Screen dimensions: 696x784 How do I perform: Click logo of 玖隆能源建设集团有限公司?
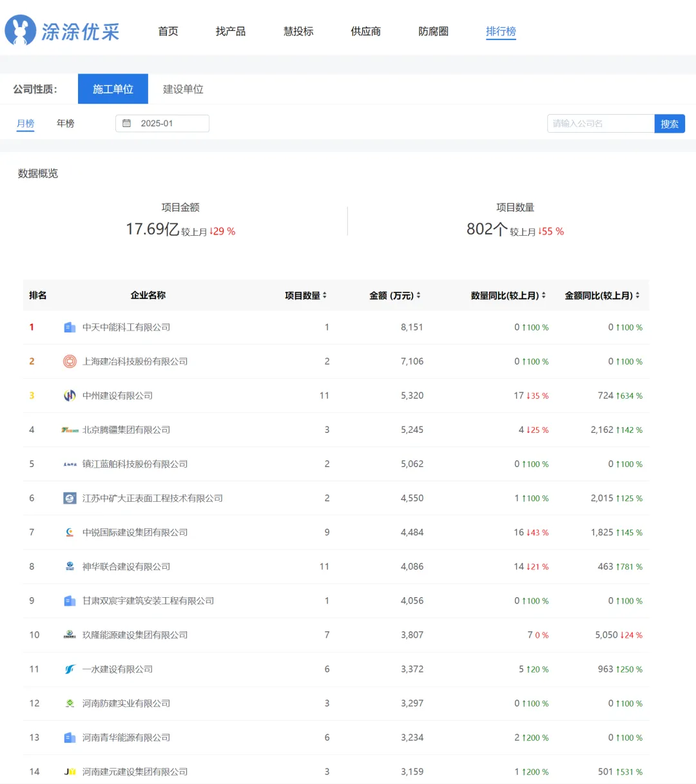point(70,635)
